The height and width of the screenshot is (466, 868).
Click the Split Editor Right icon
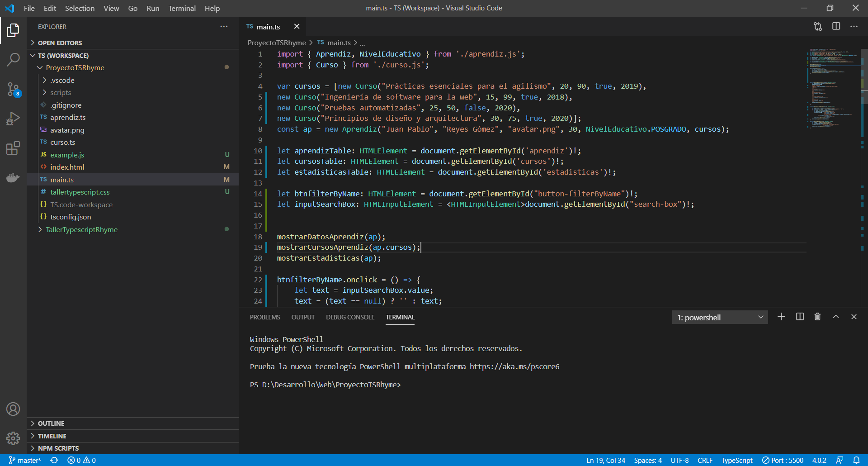[x=836, y=27]
